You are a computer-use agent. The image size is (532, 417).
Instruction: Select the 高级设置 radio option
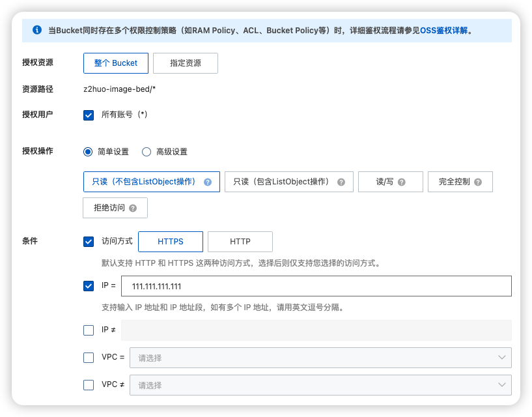[x=147, y=152]
